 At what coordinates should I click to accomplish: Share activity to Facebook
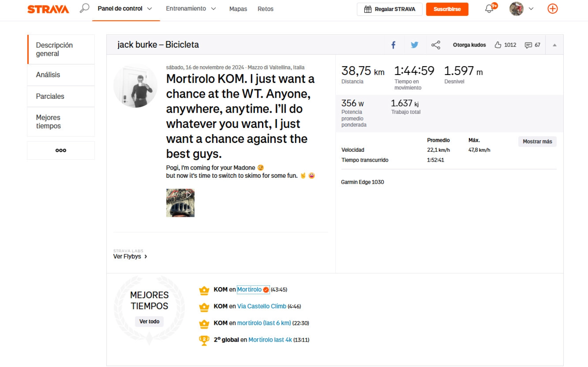(394, 45)
